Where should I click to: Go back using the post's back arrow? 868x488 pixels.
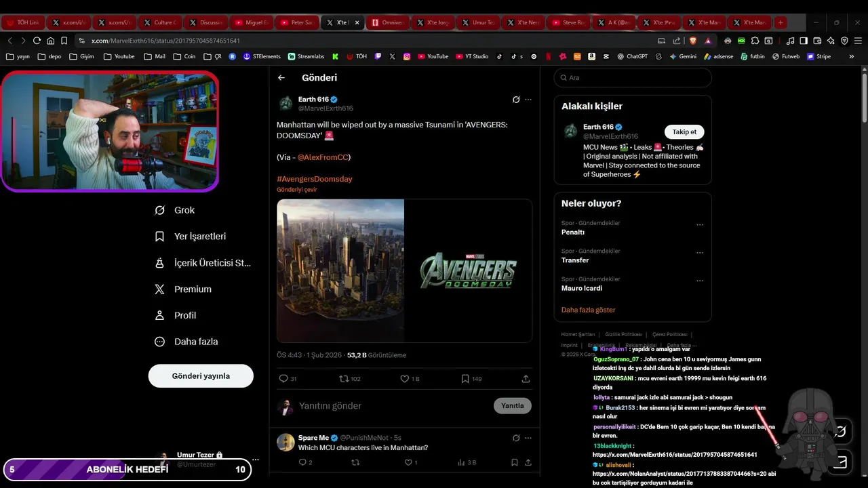click(x=281, y=78)
